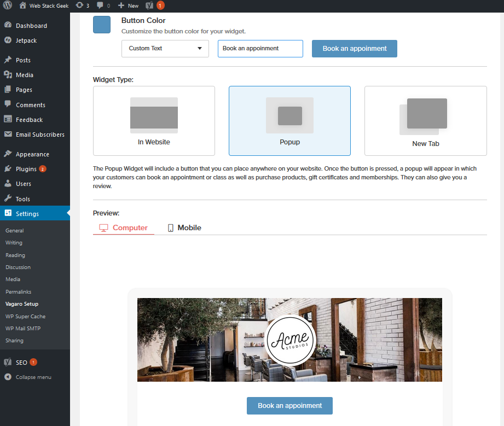Click the WordPress logo icon
Viewport: 504px width, 426px height.
[8, 5]
